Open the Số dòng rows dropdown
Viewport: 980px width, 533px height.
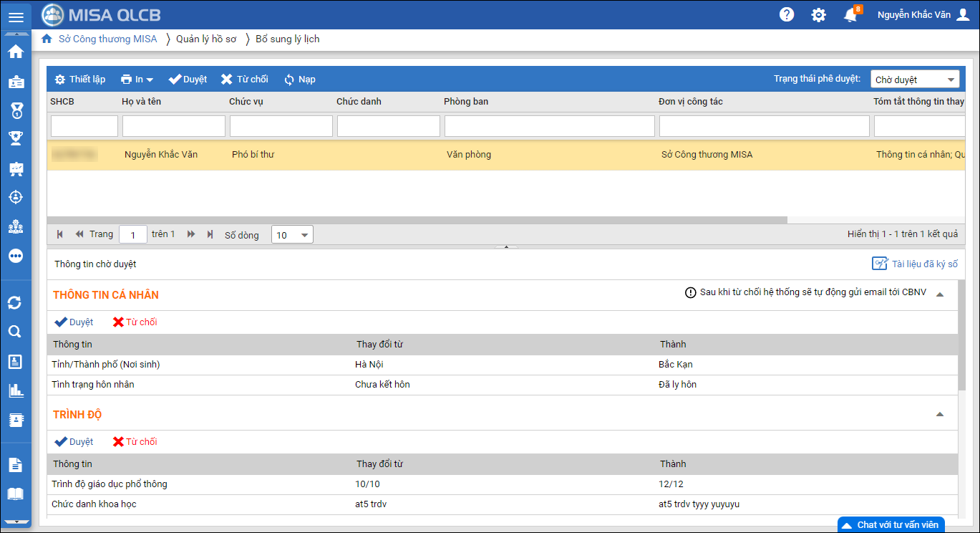[x=292, y=235]
